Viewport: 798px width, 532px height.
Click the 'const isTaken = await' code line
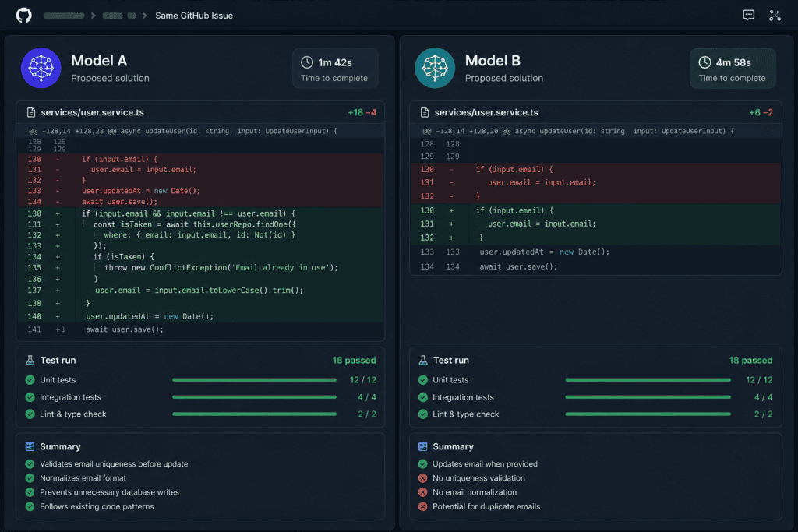click(200, 224)
